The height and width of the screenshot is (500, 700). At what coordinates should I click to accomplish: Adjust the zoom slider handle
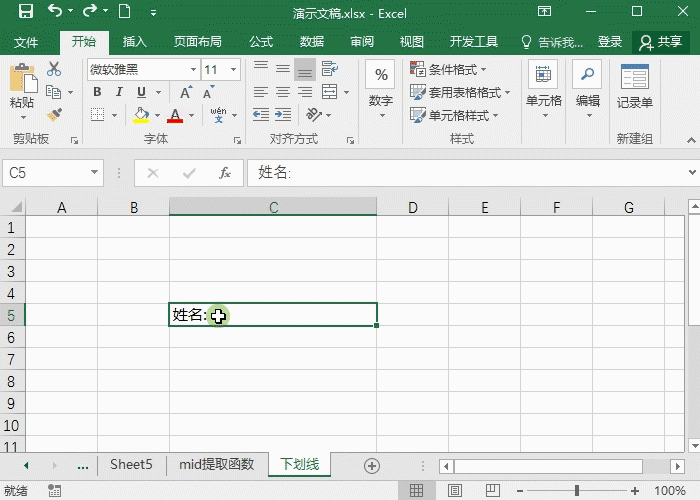coord(577,491)
